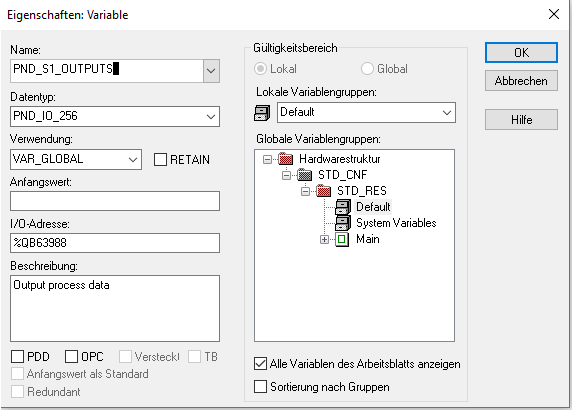The width and height of the screenshot is (572, 411).
Task: Tick the PDD checkbox
Action: (x=18, y=357)
